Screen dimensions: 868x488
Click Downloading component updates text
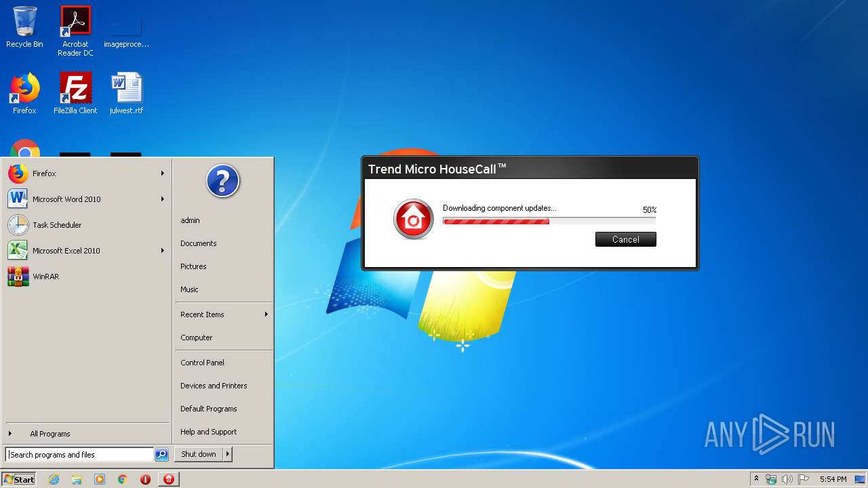coord(500,208)
